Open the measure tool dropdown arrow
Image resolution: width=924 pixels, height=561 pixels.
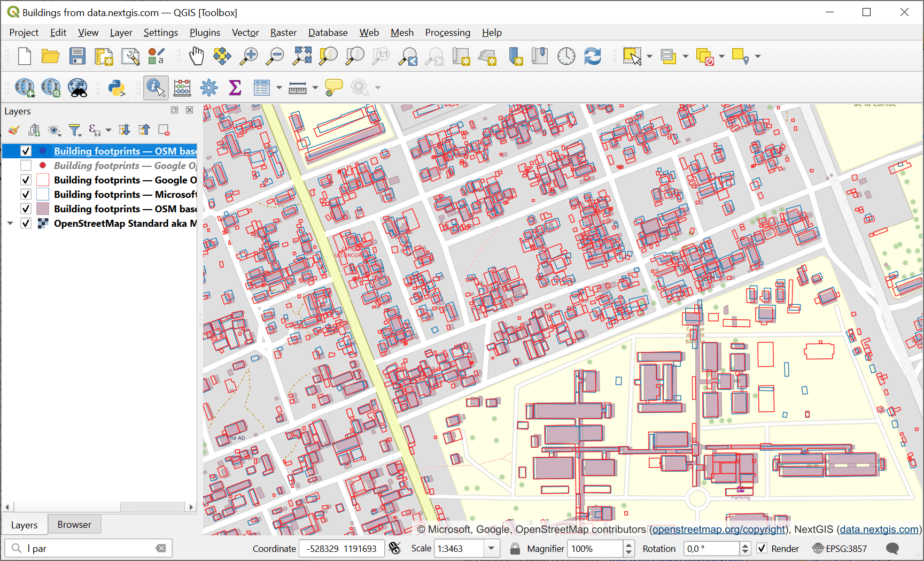[x=315, y=88]
